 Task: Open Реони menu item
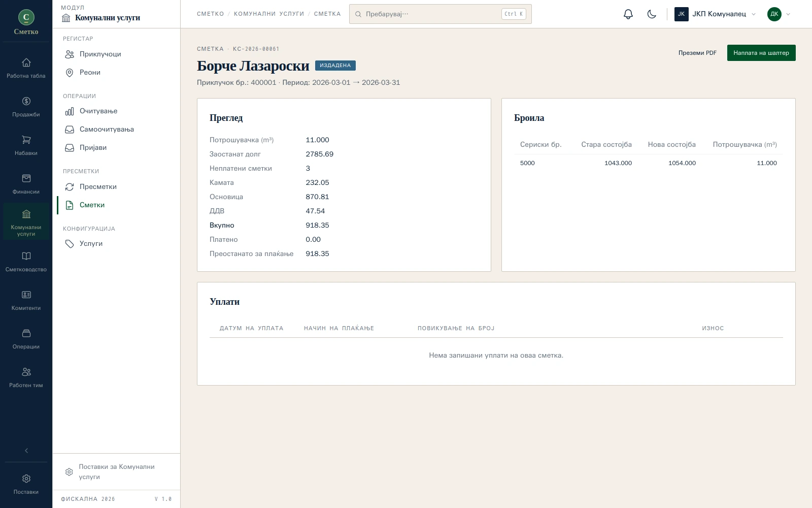pyautogui.click(x=117, y=72)
